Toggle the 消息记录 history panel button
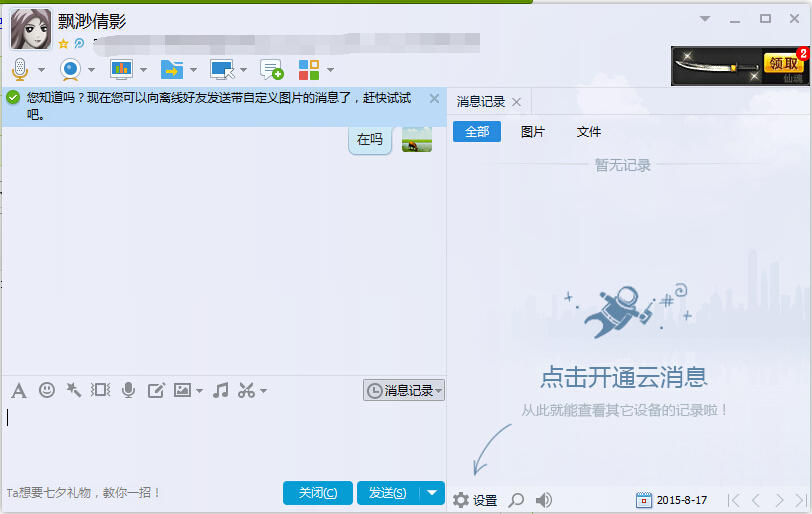The image size is (812, 514). [x=404, y=391]
